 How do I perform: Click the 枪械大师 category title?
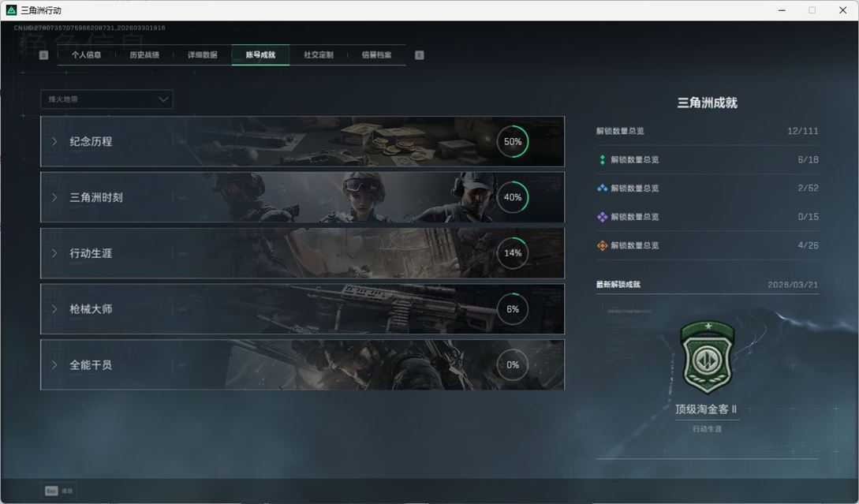click(91, 309)
